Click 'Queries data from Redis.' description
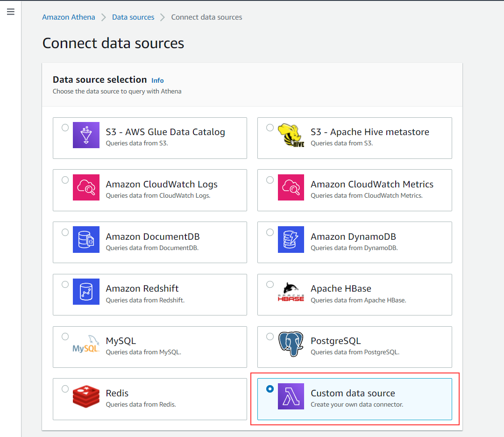504x437 pixels. coord(141,405)
